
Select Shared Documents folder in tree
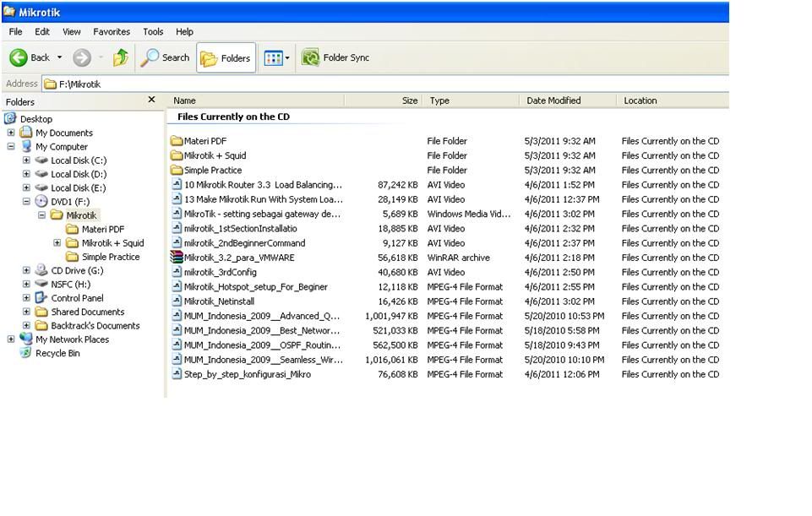88,312
